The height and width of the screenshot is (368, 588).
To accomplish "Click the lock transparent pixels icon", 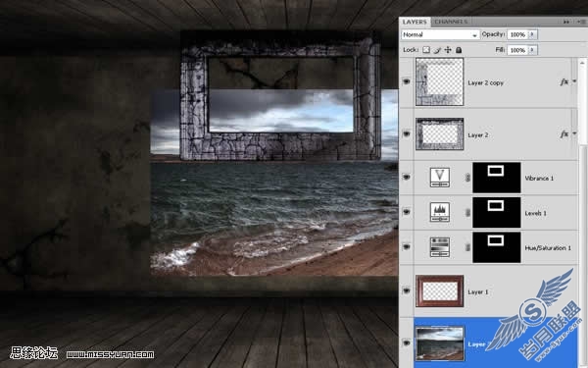I will point(426,50).
